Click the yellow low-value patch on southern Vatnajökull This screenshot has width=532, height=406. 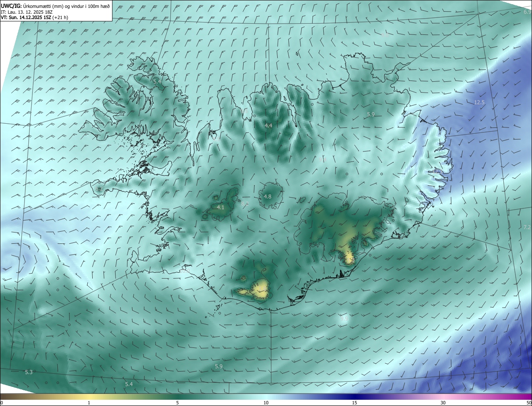[348, 257]
